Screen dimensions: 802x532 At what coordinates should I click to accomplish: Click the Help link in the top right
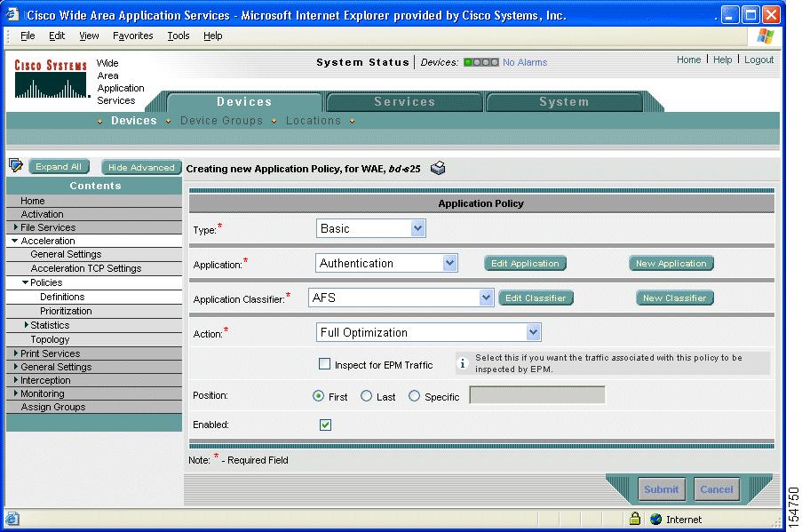(723, 60)
